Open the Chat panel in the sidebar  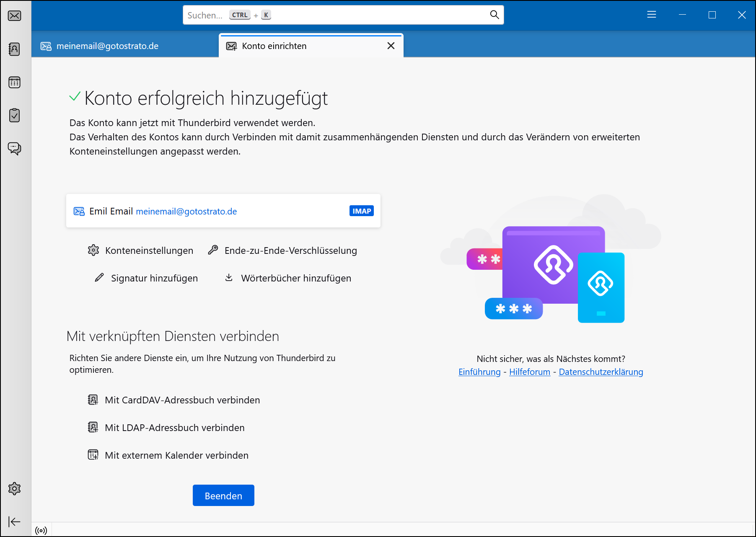click(15, 148)
